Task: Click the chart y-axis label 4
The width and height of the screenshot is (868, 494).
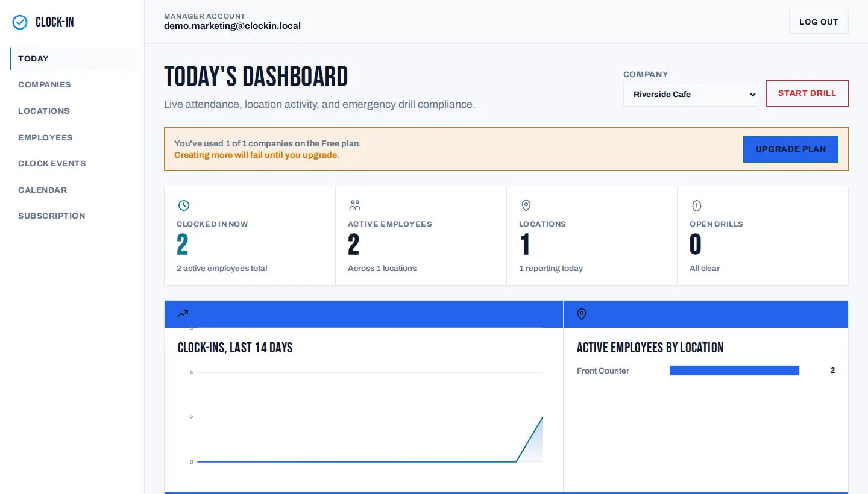Action: (x=191, y=372)
